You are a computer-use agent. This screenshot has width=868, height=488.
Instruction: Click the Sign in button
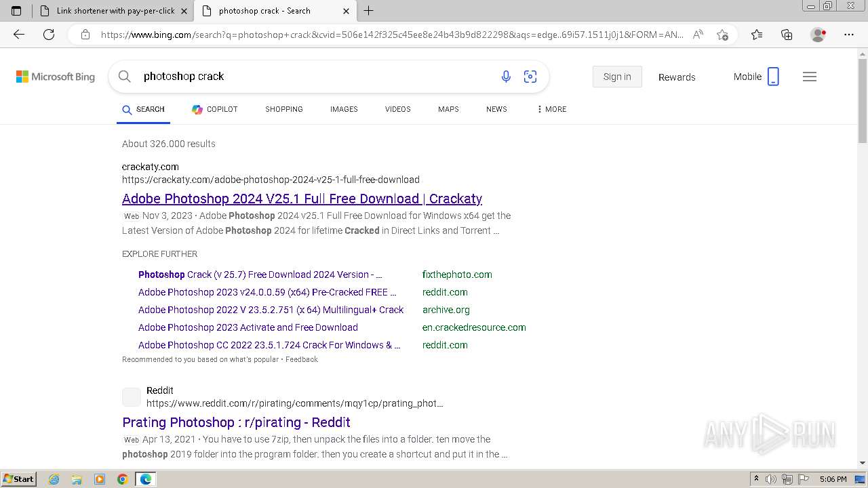[x=617, y=77]
